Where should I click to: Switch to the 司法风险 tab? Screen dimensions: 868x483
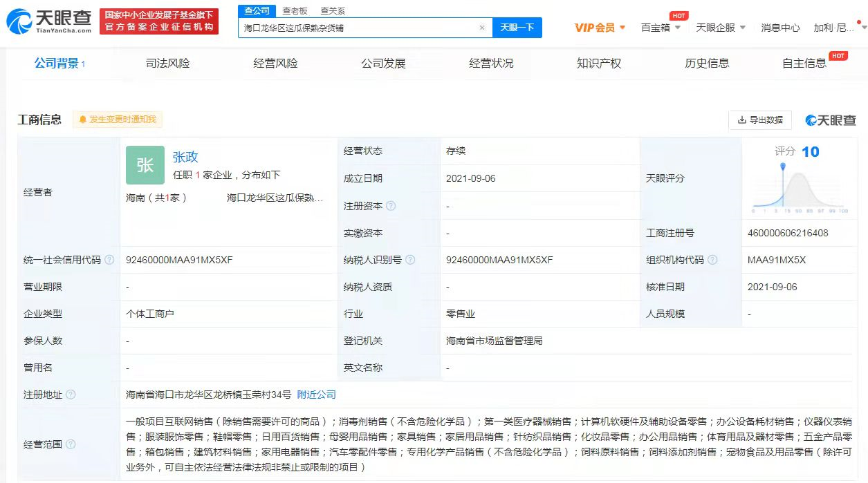point(167,64)
